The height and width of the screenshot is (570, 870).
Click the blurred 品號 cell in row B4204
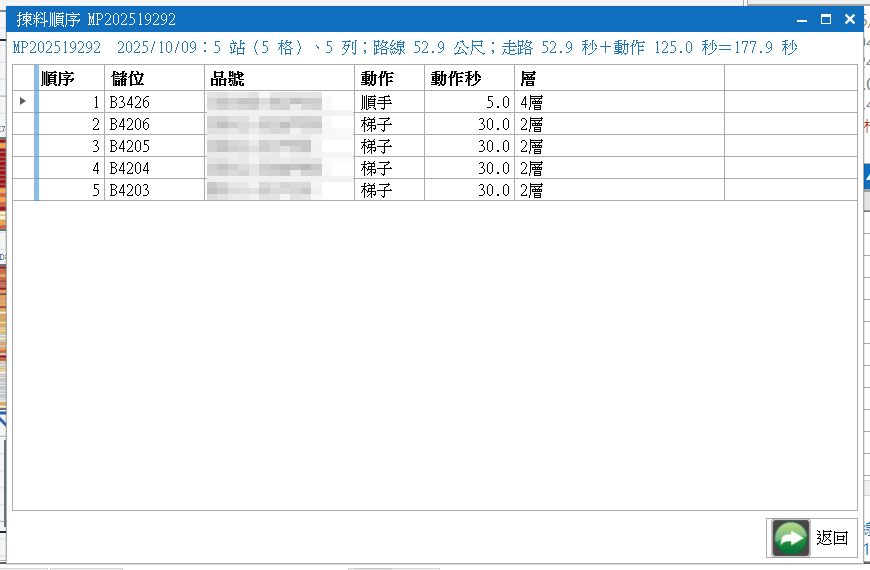click(279, 168)
